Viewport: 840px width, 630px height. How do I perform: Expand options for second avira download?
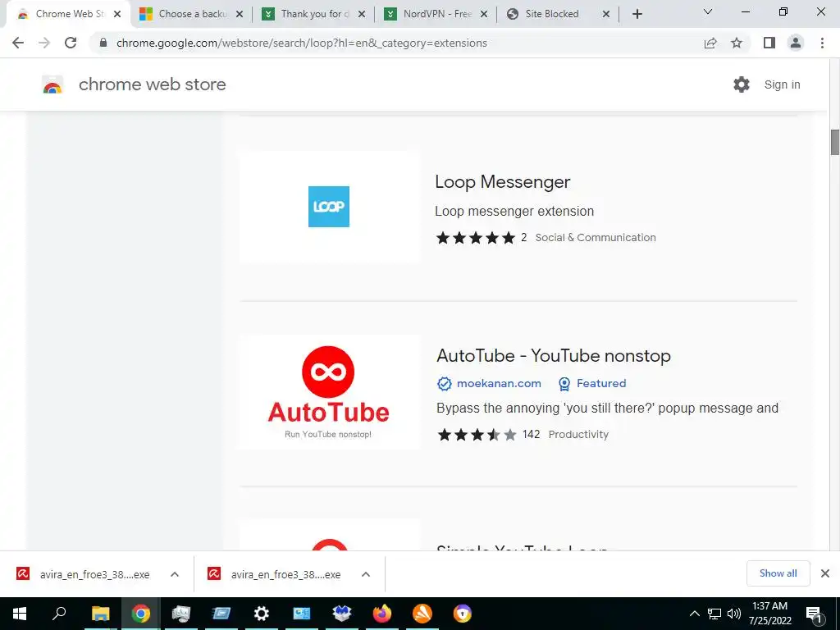[366, 574]
